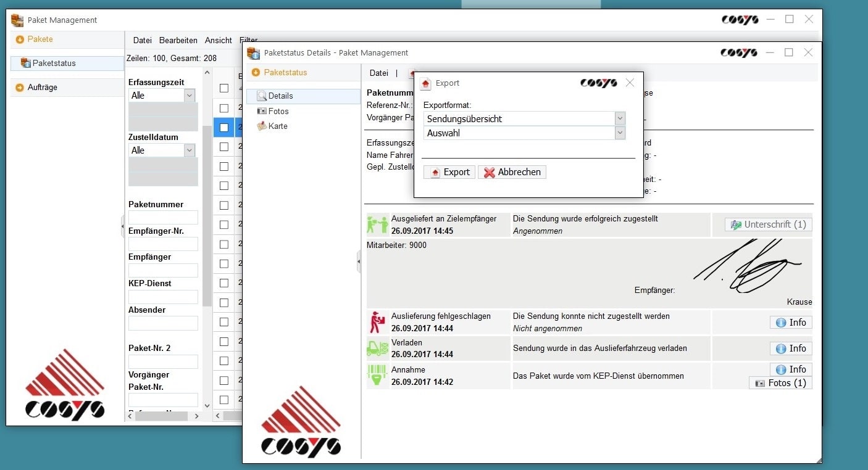Viewport: 868px width, 470px height.
Task: Click into the Paket-Nr. 2 filter field
Action: [163, 361]
